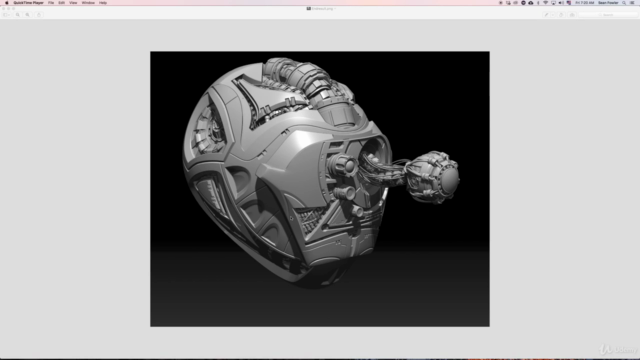
Task: Open the Notification Center list icon
Action: [x=632, y=3]
